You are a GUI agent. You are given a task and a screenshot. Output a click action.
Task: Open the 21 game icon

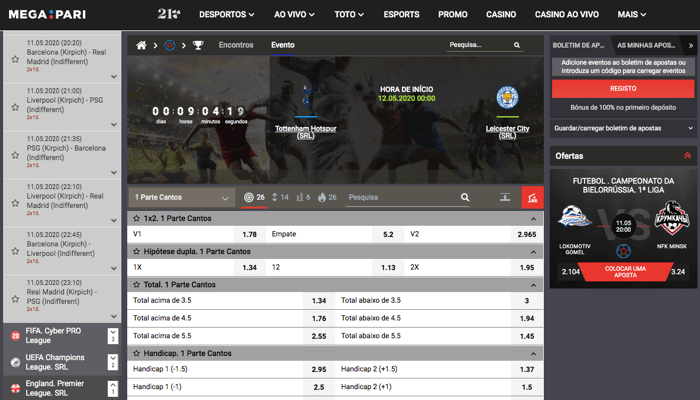(x=169, y=14)
